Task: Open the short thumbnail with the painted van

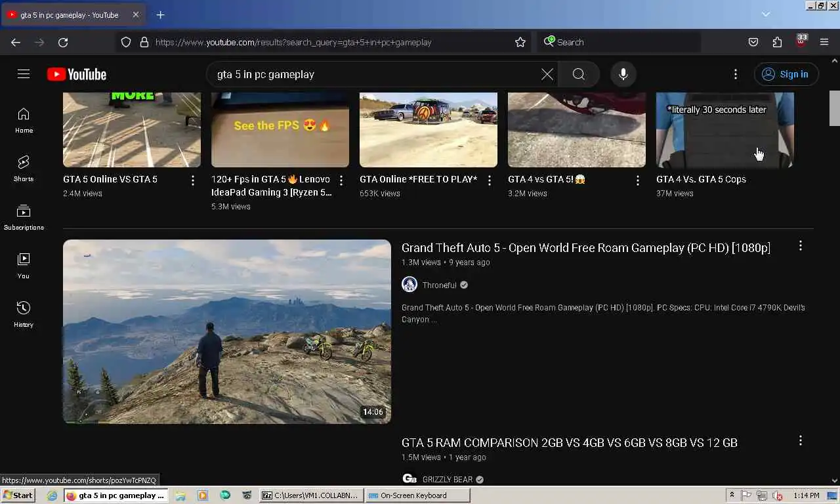Action: coord(429,130)
